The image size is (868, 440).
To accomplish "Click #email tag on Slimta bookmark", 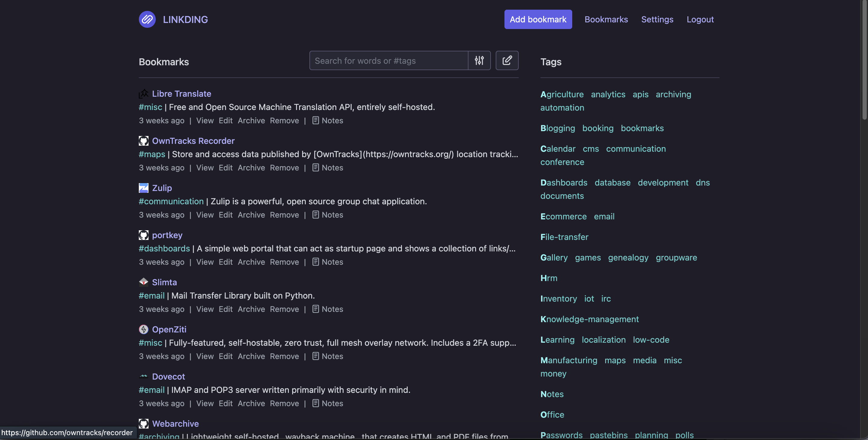I will click(152, 296).
